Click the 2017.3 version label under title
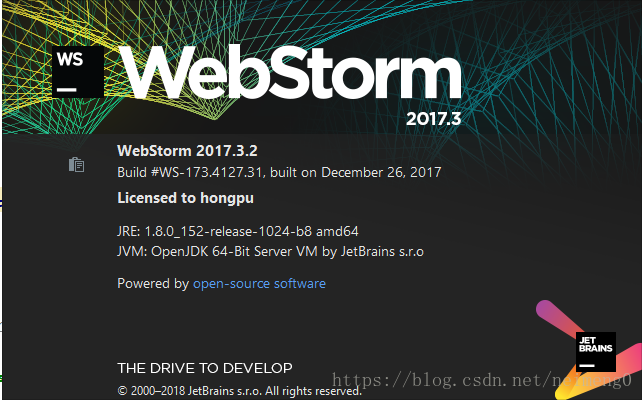 pos(433,119)
